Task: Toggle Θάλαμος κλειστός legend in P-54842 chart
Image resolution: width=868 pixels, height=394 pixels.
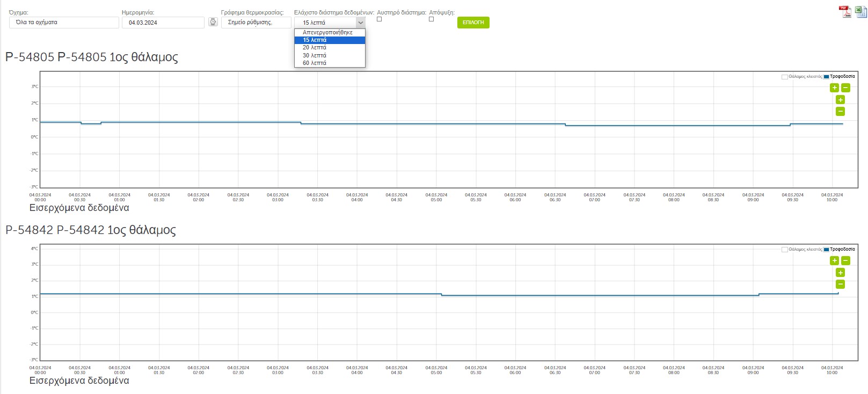Action: [x=802, y=250]
